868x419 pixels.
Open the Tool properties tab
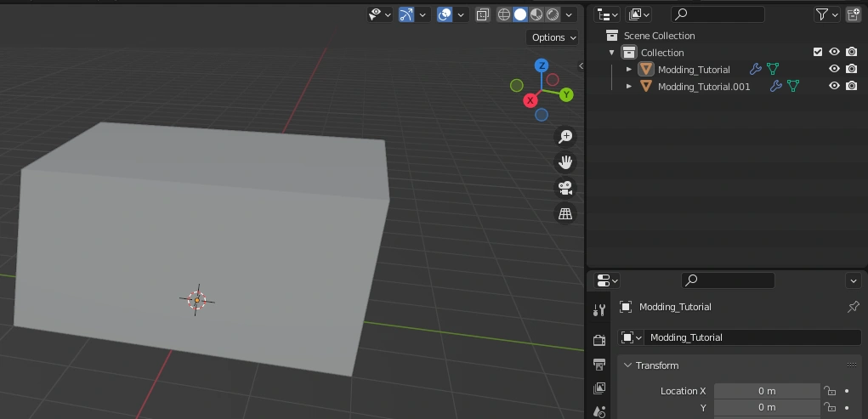(x=599, y=311)
